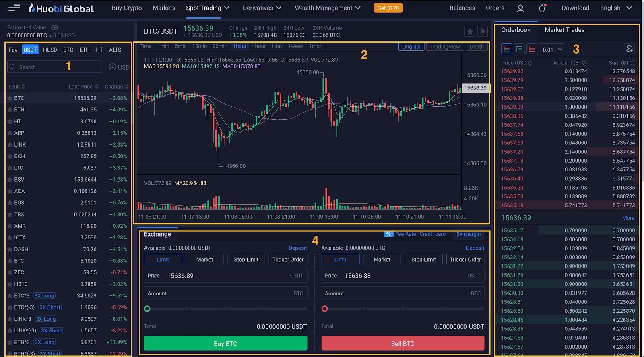644x357 pixels.
Task: Open the hamburger menu icon
Action: [x=14, y=8]
